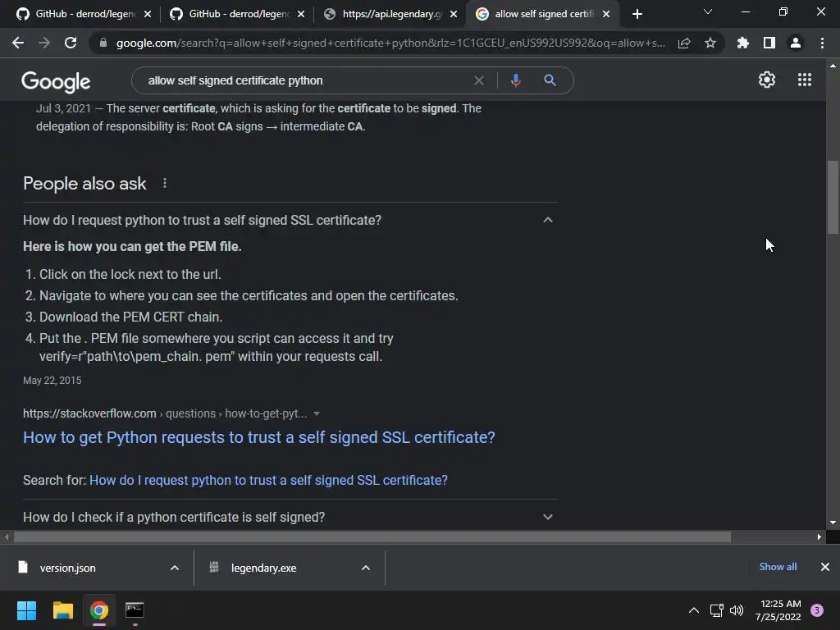
Task: Click 'Search for: How do I request python' link
Action: click(x=268, y=480)
